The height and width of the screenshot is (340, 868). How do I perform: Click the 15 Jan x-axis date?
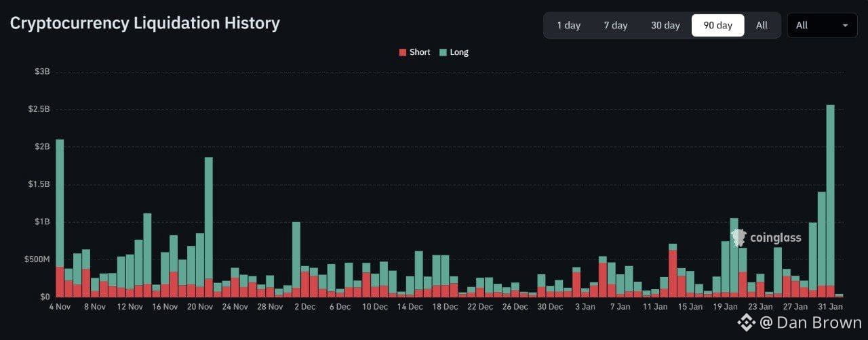pos(690,307)
